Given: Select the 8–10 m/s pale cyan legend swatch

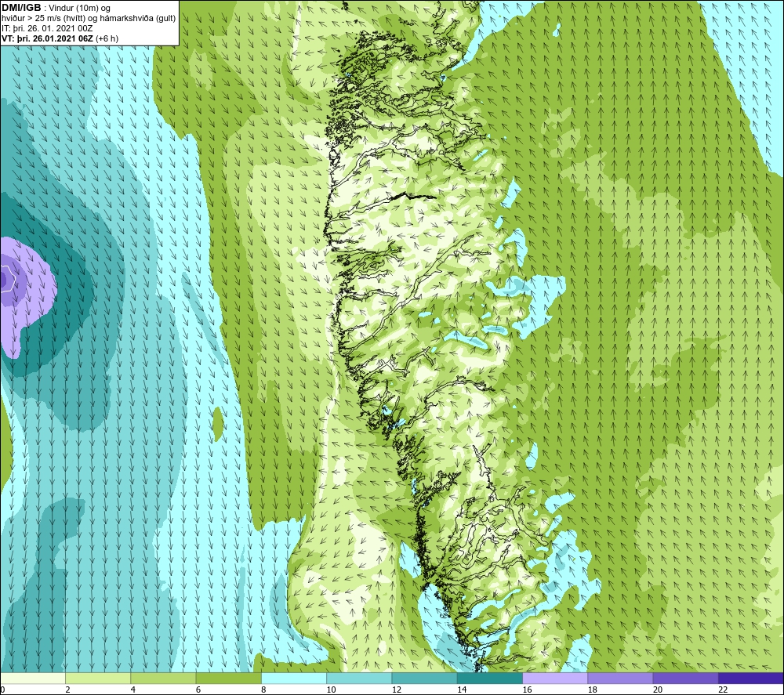Looking at the screenshot, I should (294, 678).
